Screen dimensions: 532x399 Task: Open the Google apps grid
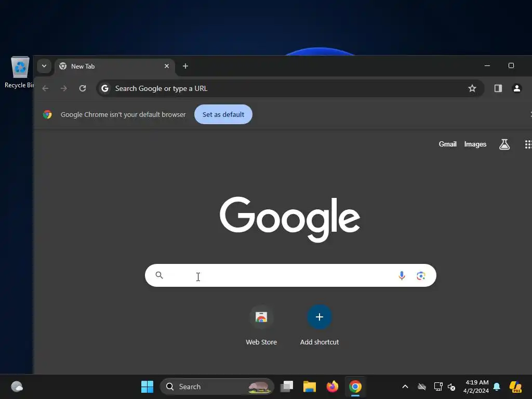(528, 144)
